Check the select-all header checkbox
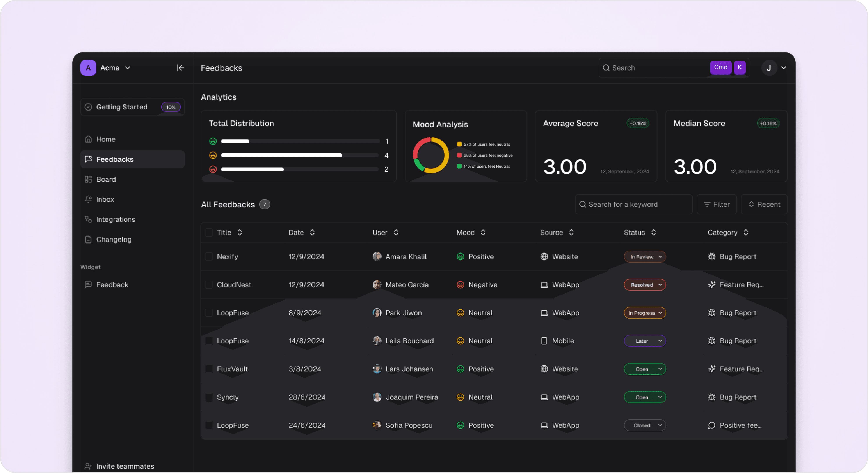Screen dimensions: 868x473 pos(209,233)
